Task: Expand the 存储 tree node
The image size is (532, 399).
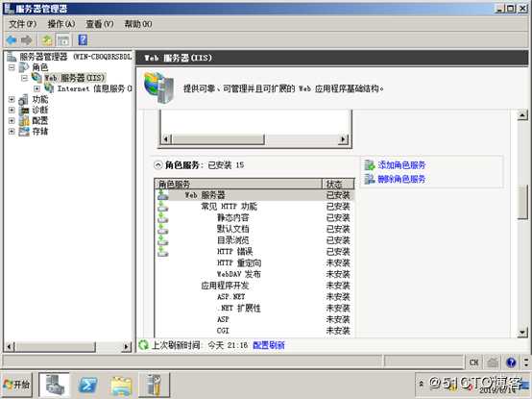Action: point(12,131)
